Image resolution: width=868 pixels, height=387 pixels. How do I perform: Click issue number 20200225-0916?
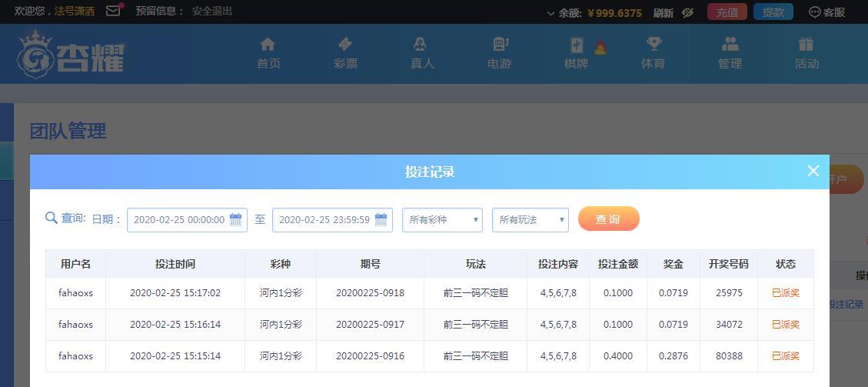[371, 356]
